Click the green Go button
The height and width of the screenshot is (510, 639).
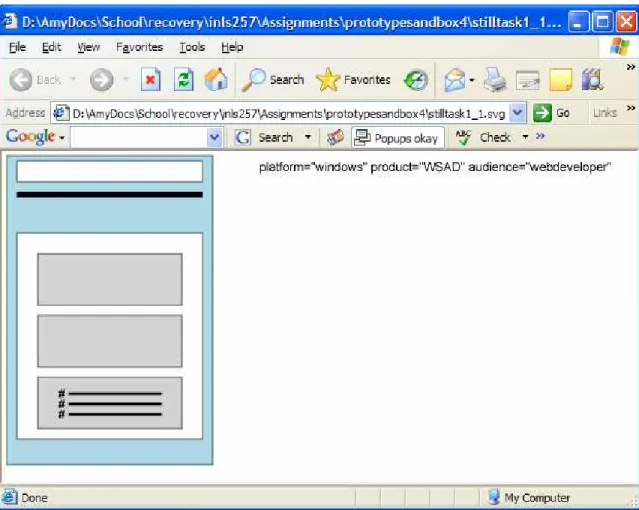click(x=551, y=113)
